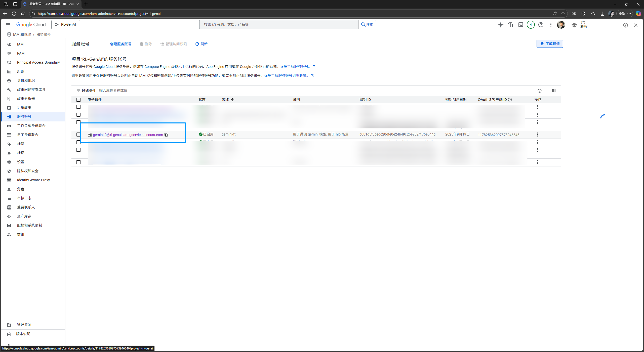Click key ID c081d5f3bedc20dfe0e24b49c2be932f176e544d
Viewport: 644px width, 352px height.
[397, 134]
